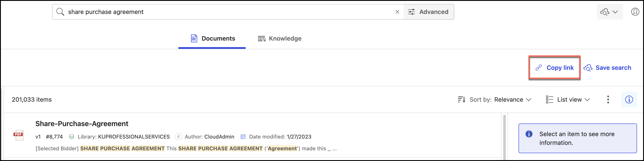The width and height of the screenshot is (644, 161).
Task: Clear the search query with X
Action: coord(397,12)
